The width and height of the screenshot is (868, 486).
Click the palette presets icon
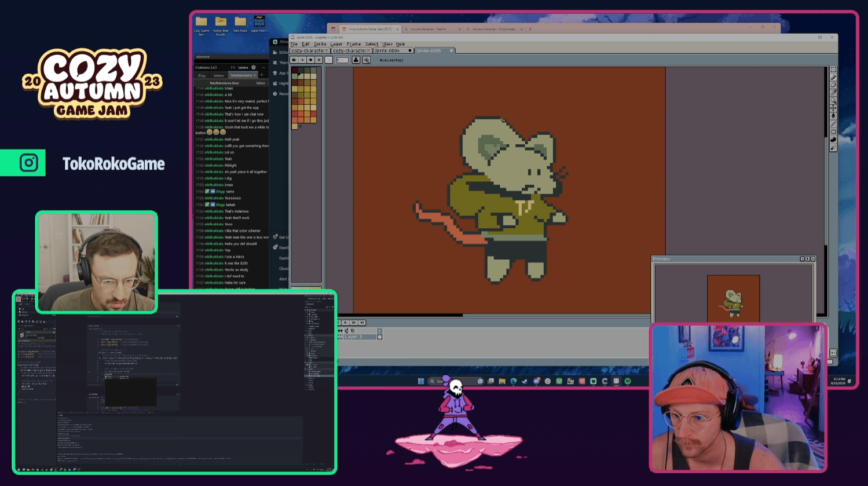click(x=310, y=60)
